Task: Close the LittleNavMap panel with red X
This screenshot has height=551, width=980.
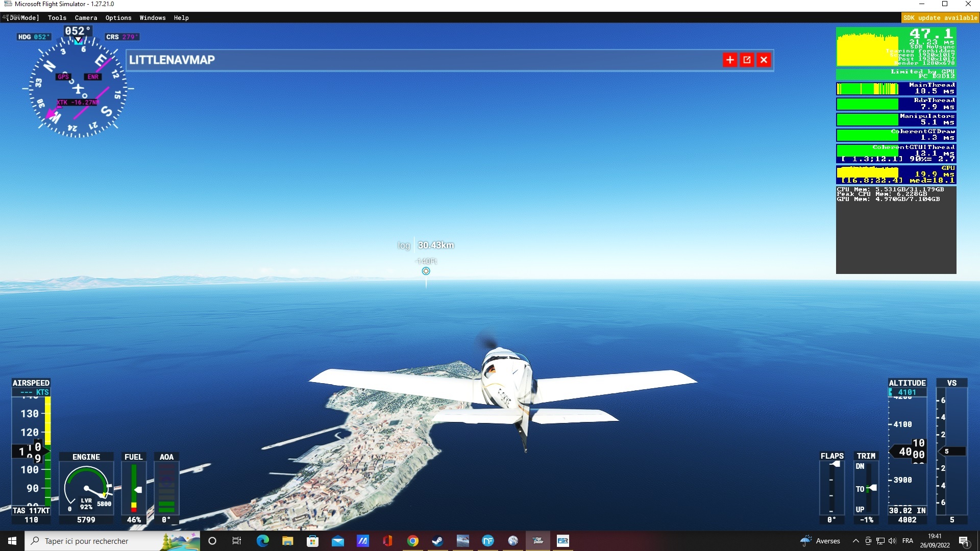Action: pos(764,60)
